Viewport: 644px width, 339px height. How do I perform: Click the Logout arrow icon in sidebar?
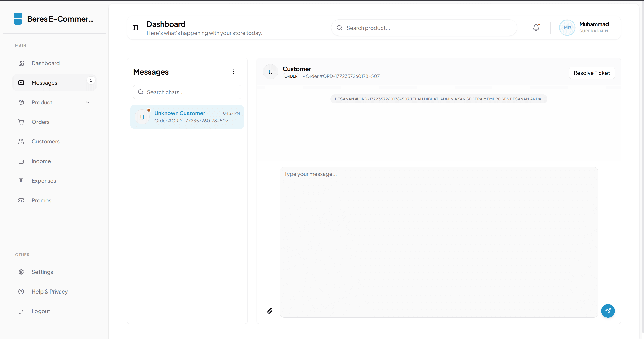coord(21,311)
